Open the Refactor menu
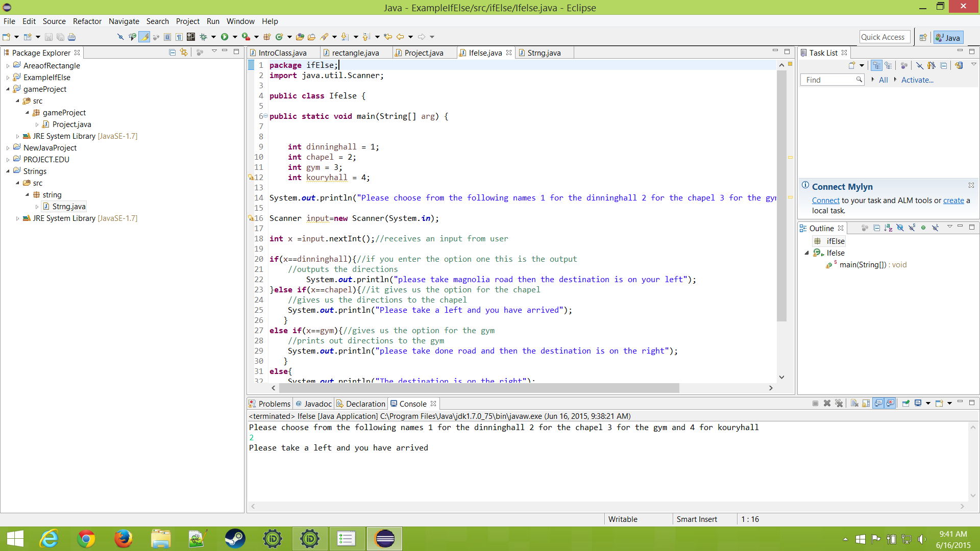 click(x=87, y=21)
